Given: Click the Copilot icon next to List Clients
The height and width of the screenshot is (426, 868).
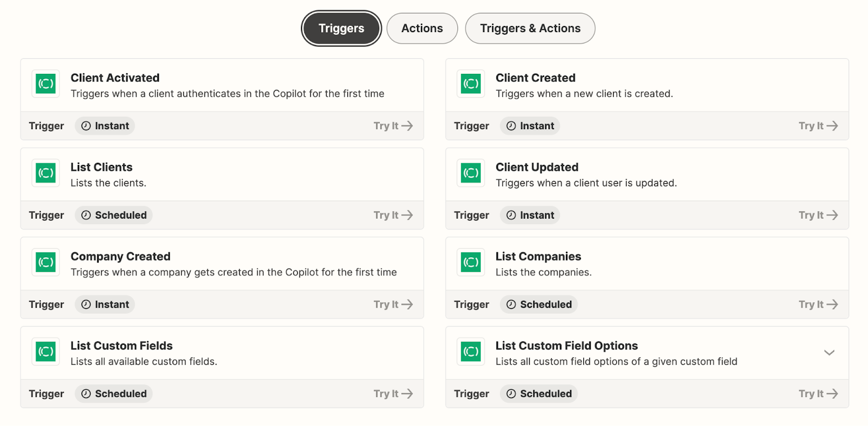Looking at the screenshot, I should tap(46, 173).
